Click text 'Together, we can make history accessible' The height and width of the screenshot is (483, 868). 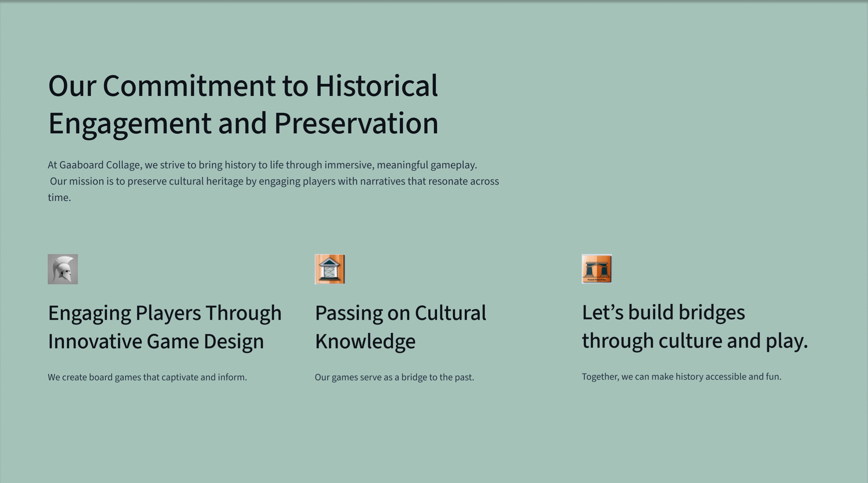point(681,377)
